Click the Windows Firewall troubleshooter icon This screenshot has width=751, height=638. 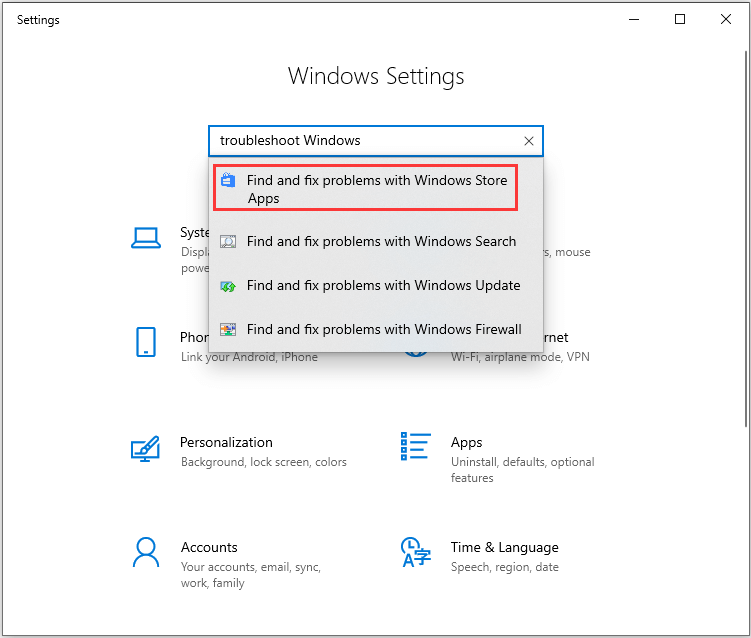(228, 330)
